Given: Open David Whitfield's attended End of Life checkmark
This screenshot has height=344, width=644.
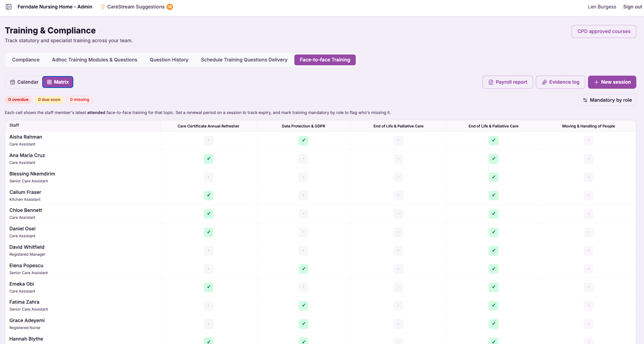Looking at the screenshot, I should (x=494, y=251).
